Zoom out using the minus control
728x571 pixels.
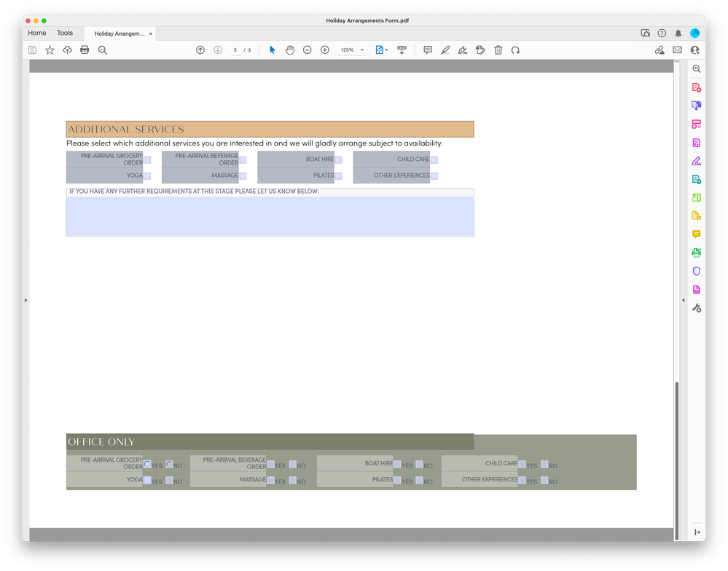(x=307, y=50)
